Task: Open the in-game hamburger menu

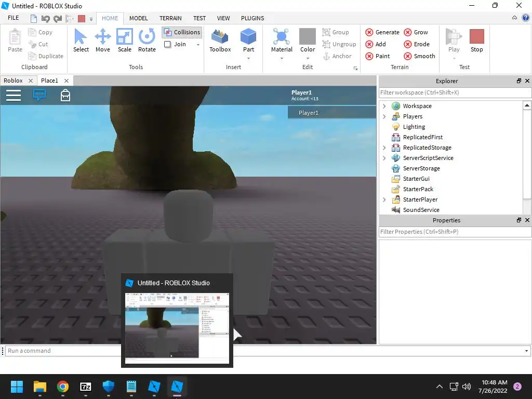Action: coord(14,96)
